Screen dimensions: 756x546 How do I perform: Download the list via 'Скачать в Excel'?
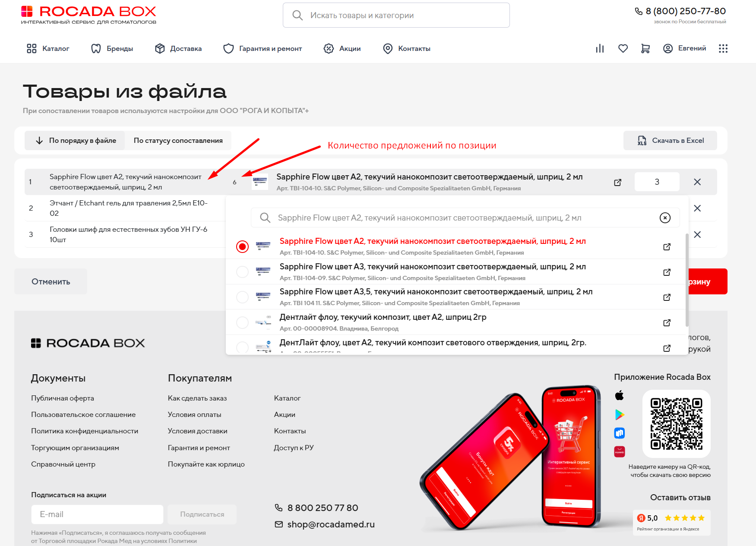pyautogui.click(x=670, y=140)
